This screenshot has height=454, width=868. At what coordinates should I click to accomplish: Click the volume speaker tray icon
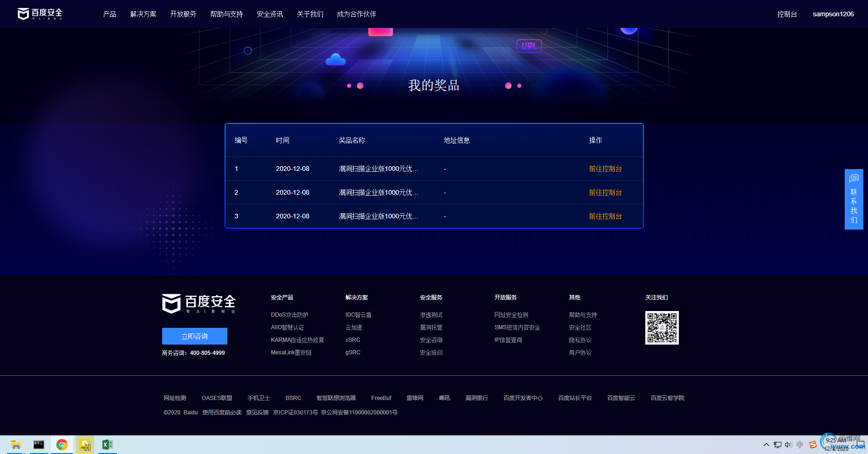788,445
